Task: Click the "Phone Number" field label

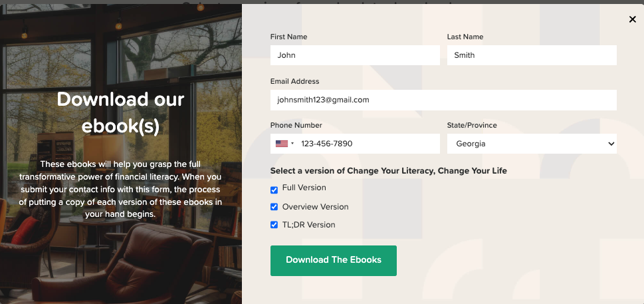Action: (296, 125)
